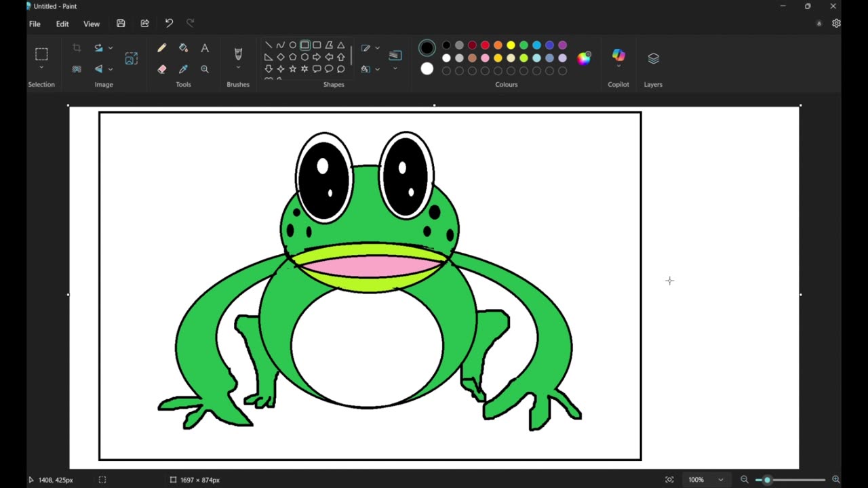Screen dimensions: 868x488
Task: Pick the green swatch from the palette
Action: (x=524, y=45)
